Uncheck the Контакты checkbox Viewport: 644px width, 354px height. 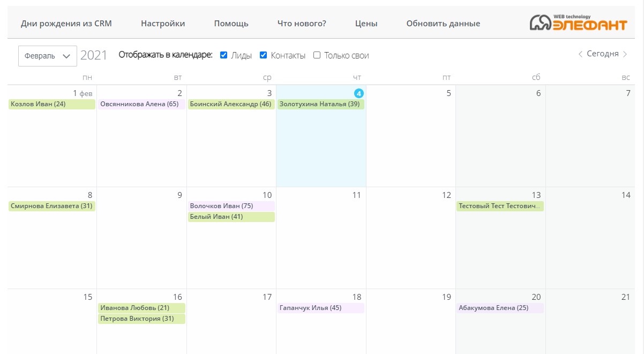tap(264, 55)
